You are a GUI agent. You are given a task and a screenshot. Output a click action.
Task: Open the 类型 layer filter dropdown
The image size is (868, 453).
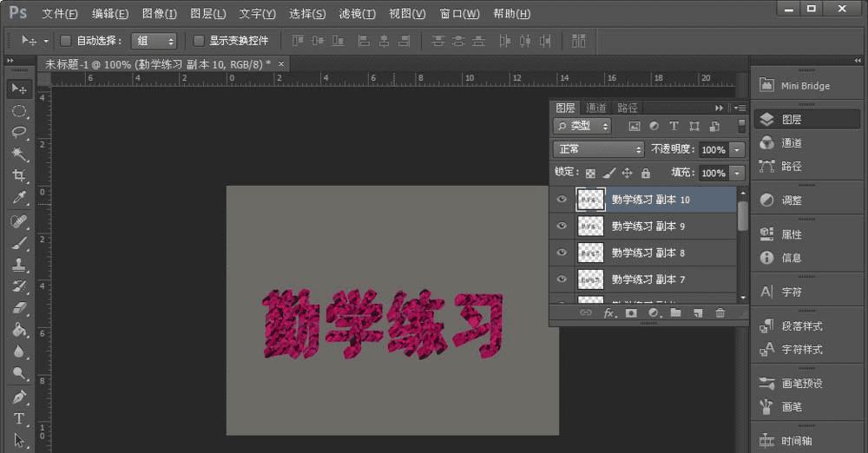(582, 126)
